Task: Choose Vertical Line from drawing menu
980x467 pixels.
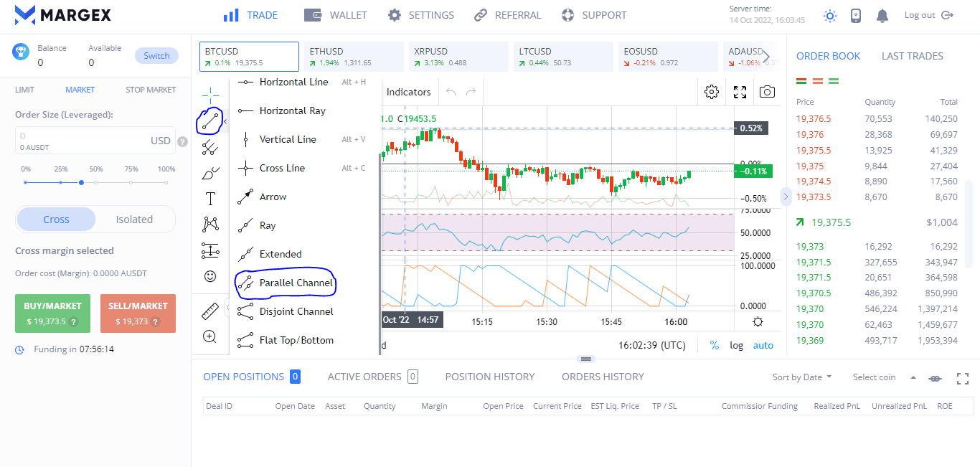Action: [305, 139]
